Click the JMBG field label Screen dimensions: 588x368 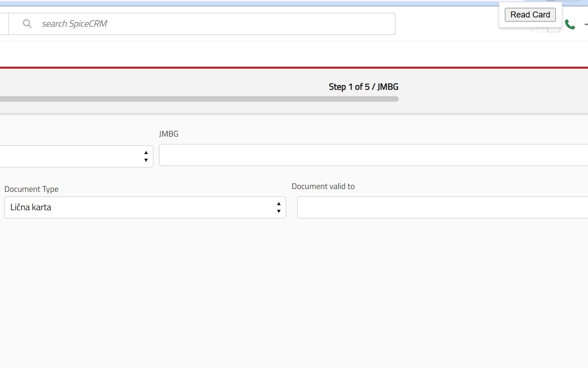pyautogui.click(x=169, y=134)
